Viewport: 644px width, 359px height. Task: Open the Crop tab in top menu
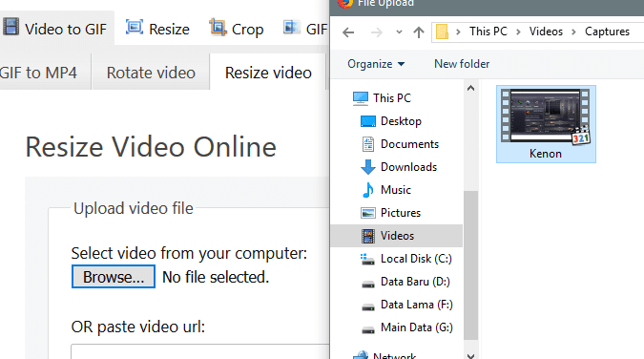coord(237,29)
